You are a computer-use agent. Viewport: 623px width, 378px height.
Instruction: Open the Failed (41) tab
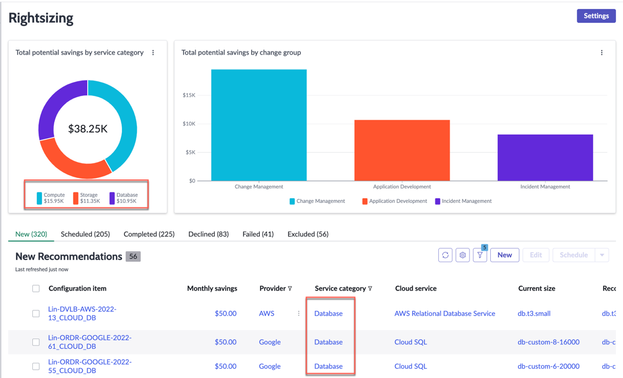tap(258, 234)
